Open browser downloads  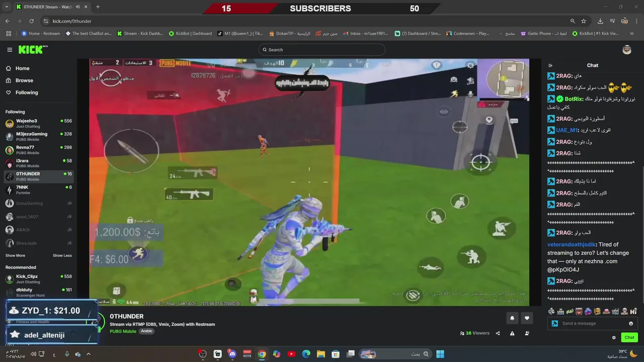[600, 21]
